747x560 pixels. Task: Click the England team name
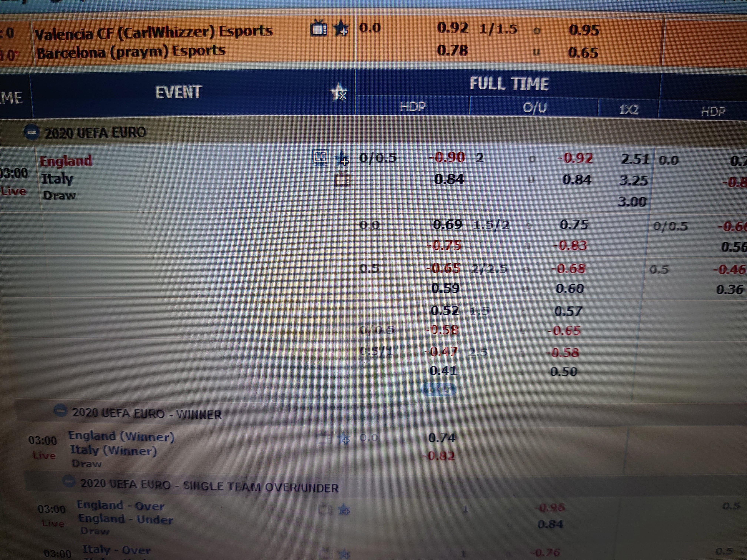click(x=66, y=161)
